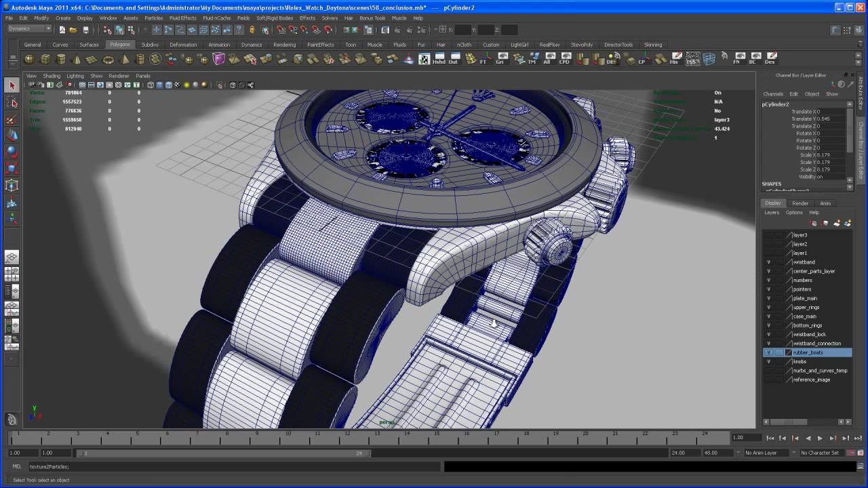Screen dimensions: 868x488
Task: Create a polygon torus from the shelf
Action: pyautogui.click(x=108, y=60)
